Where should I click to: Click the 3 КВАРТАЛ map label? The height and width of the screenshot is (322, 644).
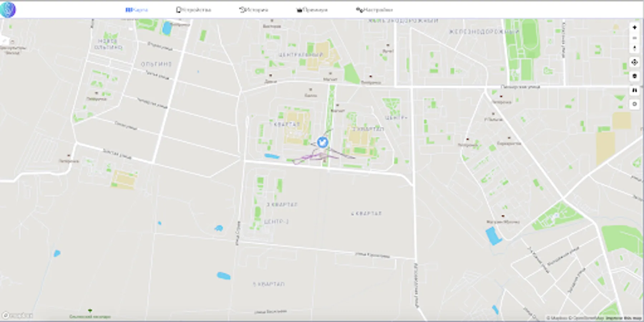[282, 205]
